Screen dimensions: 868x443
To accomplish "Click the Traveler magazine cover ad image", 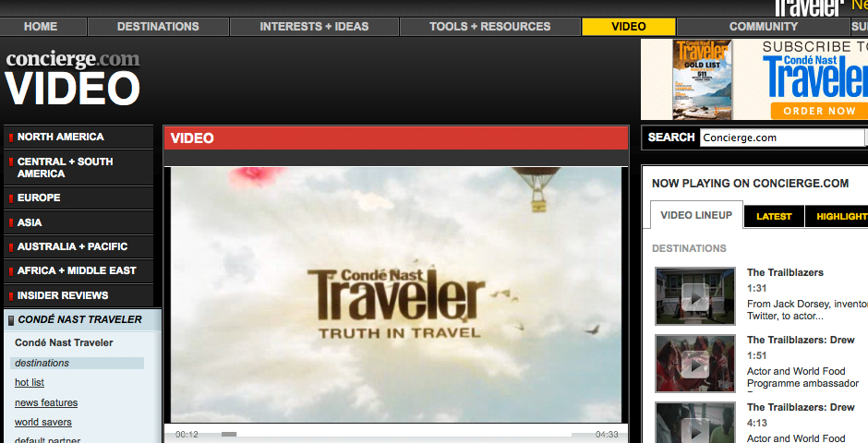I will (x=702, y=79).
